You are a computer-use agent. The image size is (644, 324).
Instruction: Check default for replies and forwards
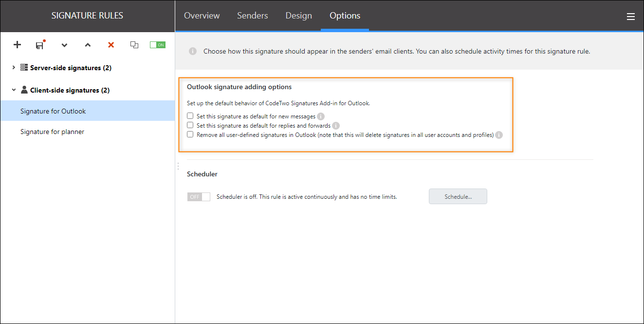tap(190, 125)
